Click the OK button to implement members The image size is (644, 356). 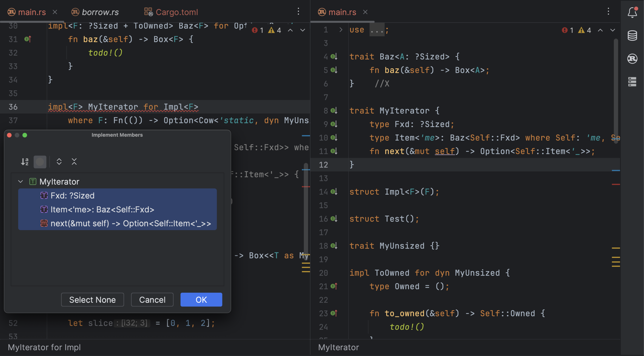[201, 299]
